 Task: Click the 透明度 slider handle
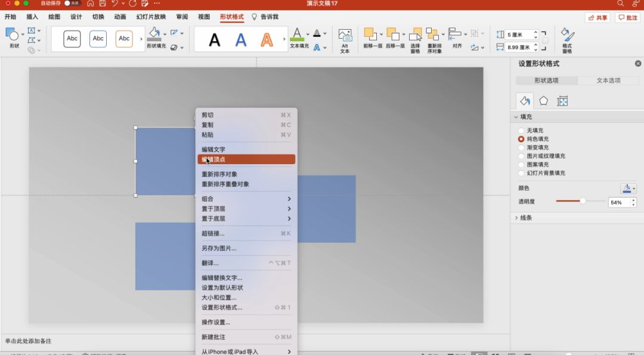point(583,201)
